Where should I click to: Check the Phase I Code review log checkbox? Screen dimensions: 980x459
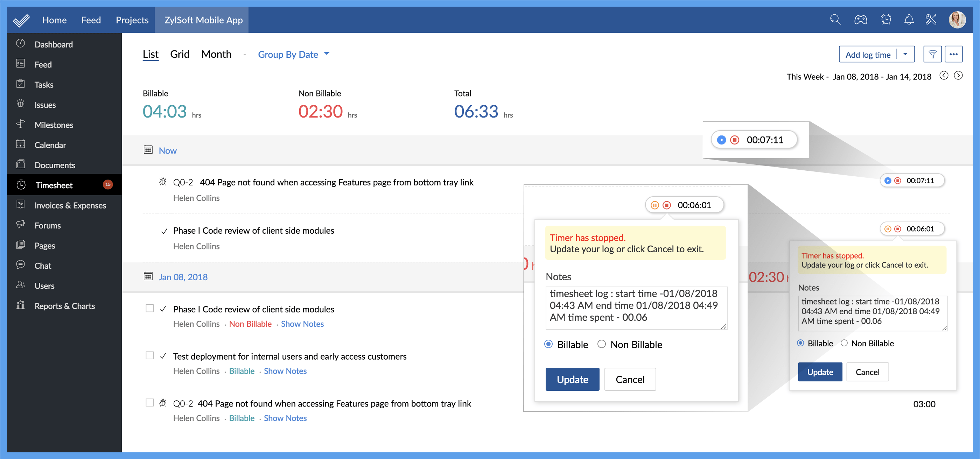[149, 309]
